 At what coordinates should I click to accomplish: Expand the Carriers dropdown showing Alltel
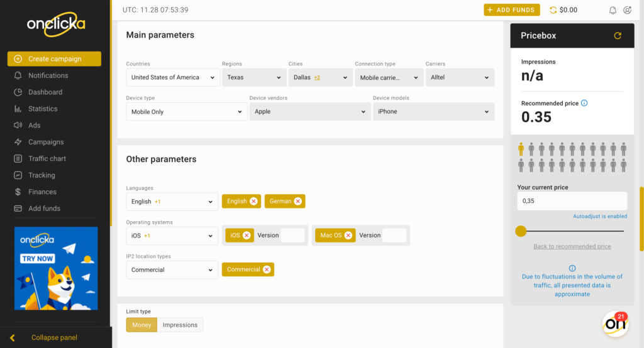[460, 77]
